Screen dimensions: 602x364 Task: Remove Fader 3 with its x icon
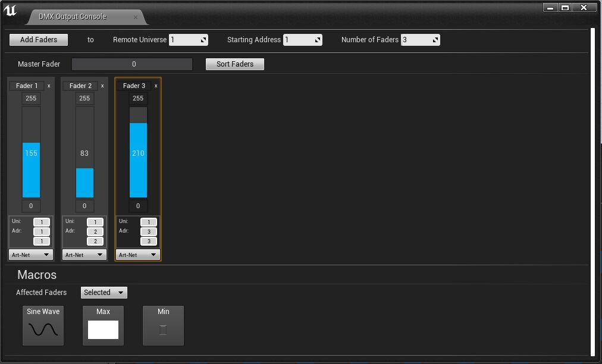click(156, 86)
